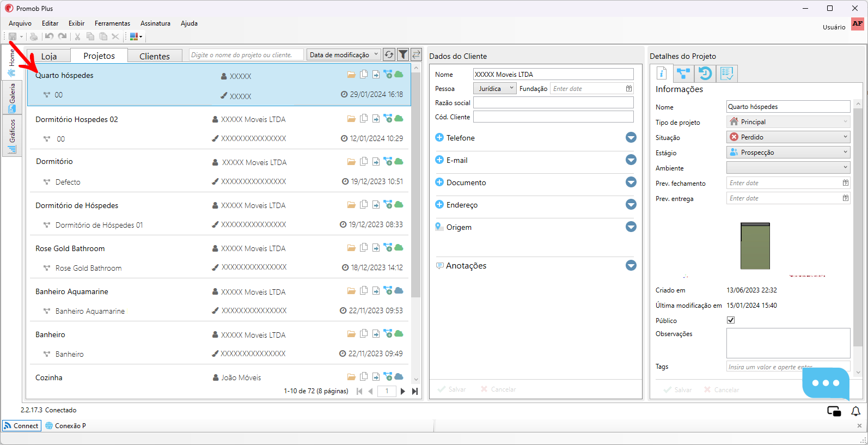Open the project structure tree tab in Detalhes do Projeto

point(683,74)
